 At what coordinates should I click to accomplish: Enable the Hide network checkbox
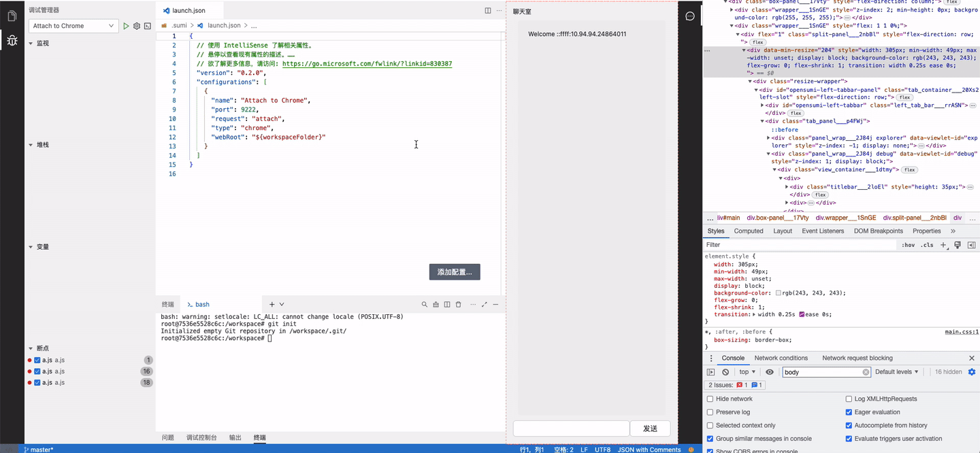tap(710, 399)
